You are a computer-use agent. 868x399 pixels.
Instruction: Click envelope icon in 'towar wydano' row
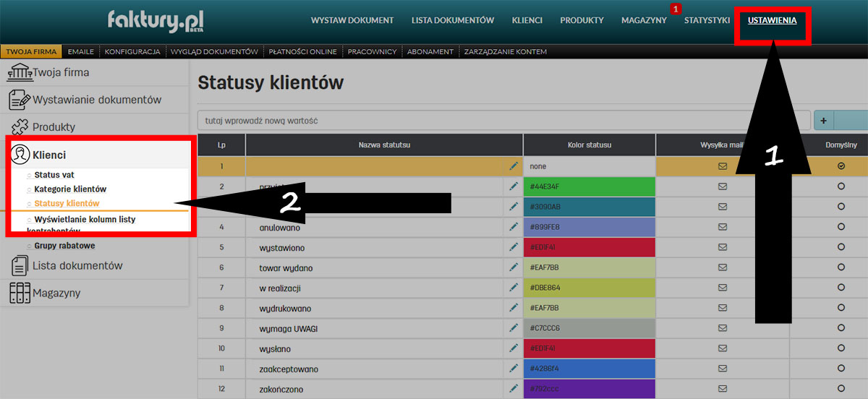pyautogui.click(x=722, y=267)
